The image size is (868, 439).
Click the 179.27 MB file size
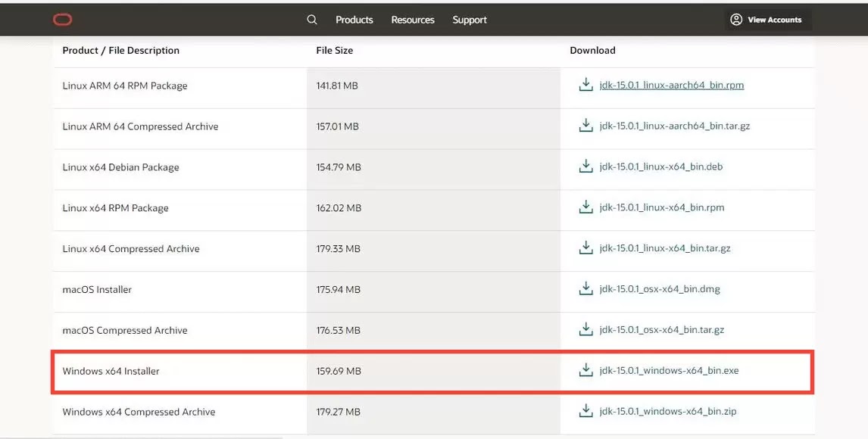[339, 412]
